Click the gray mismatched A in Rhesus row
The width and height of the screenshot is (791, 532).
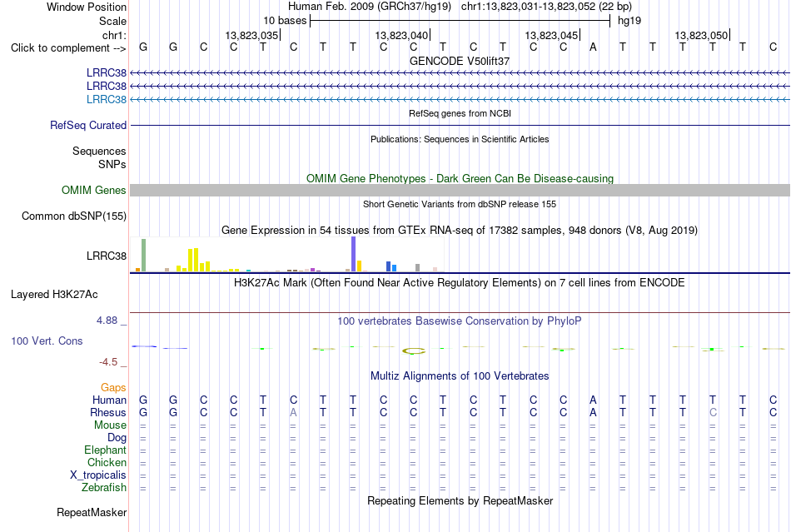pyautogui.click(x=293, y=412)
